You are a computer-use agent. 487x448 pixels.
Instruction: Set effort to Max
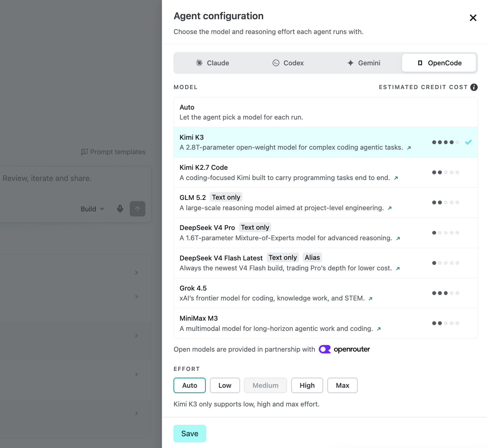(x=343, y=385)
